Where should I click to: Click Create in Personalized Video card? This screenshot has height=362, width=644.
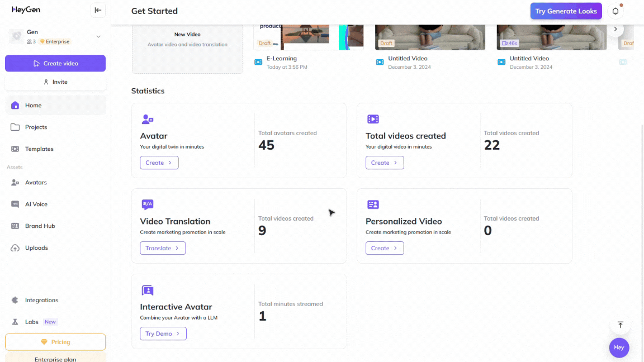(385, 248)
